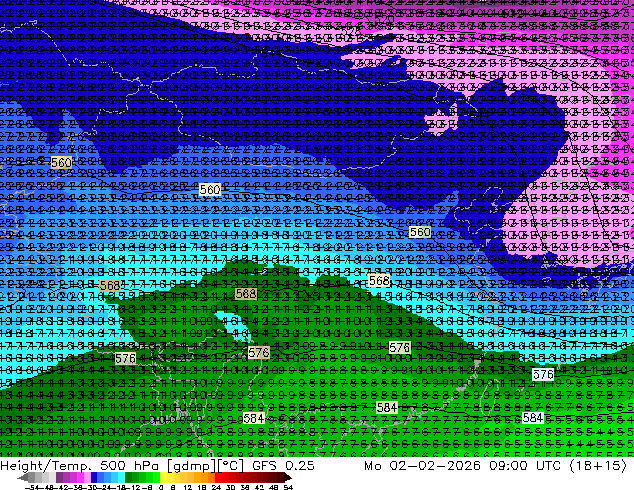Screen dimensions: 634x490
Task: Select the "(18+15)" forecast run text
Action: tap(599, 466)
